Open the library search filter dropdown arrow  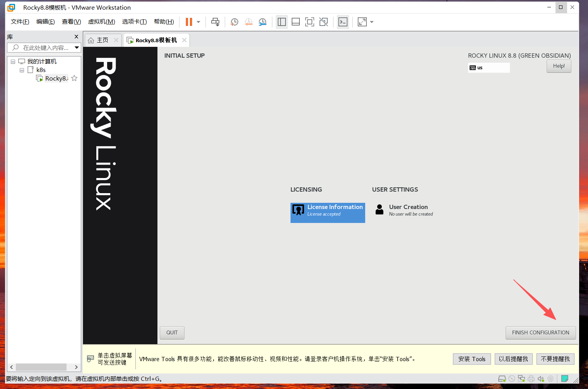[x=77, y=48]
